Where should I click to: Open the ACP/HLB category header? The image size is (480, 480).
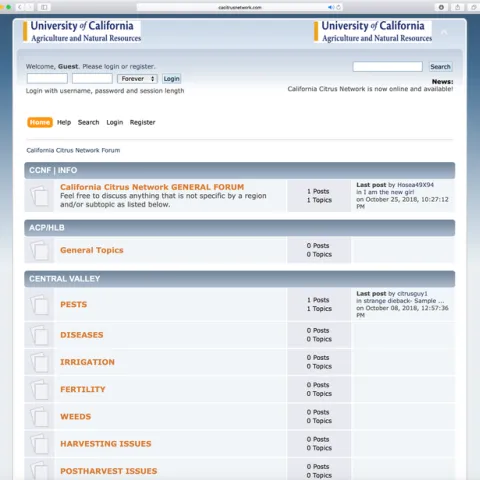(x=47, y=228)
